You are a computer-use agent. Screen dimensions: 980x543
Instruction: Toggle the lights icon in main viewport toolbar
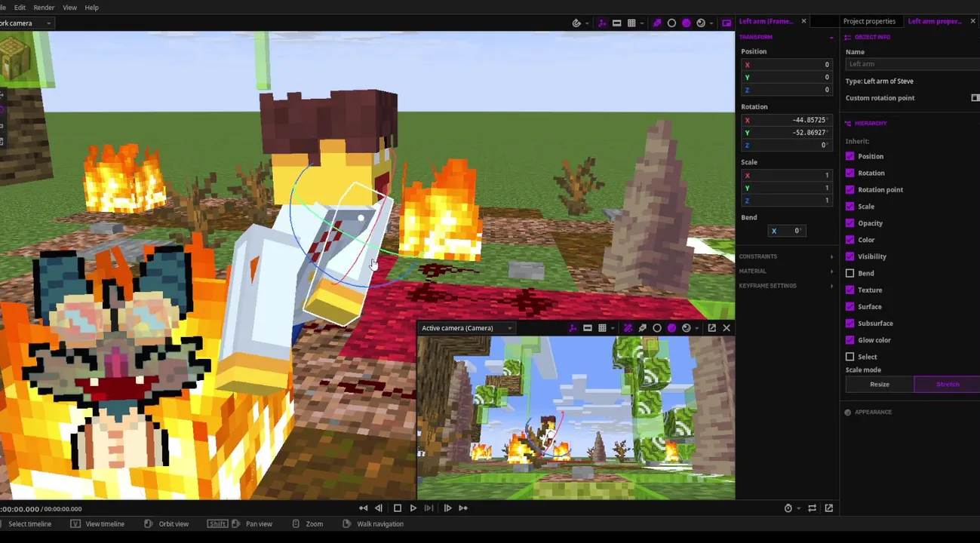point(656,23)
